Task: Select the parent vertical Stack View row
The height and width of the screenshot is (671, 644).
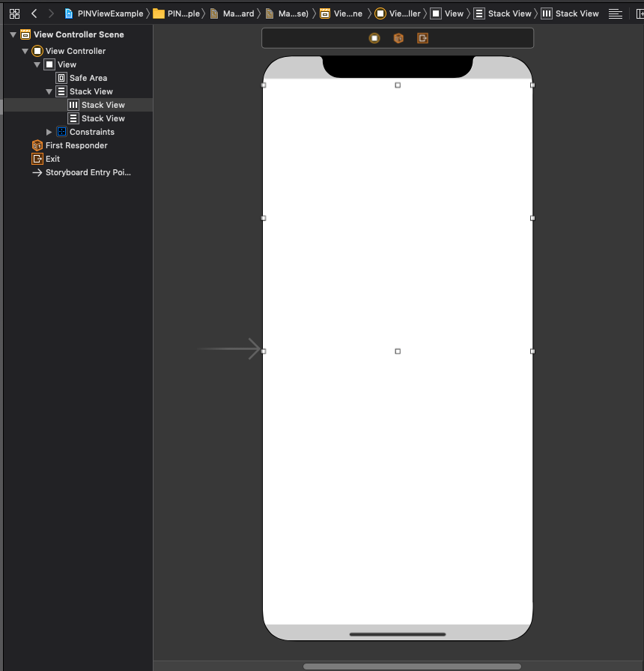Action: coord(79,91)
